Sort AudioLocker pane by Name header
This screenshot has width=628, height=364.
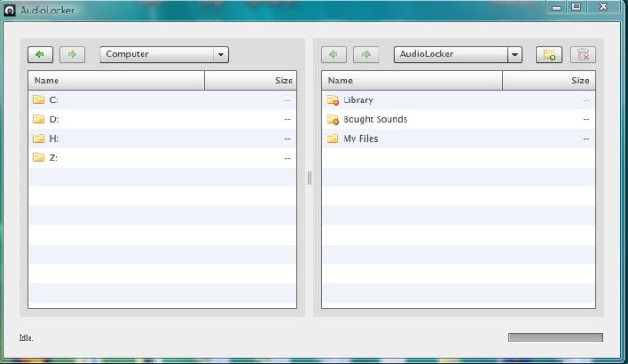[412, 81]
